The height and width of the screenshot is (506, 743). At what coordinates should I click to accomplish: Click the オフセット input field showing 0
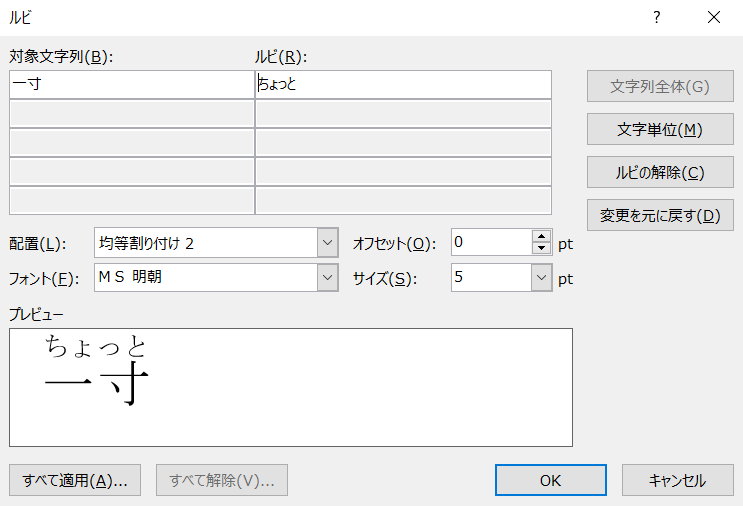492,242
